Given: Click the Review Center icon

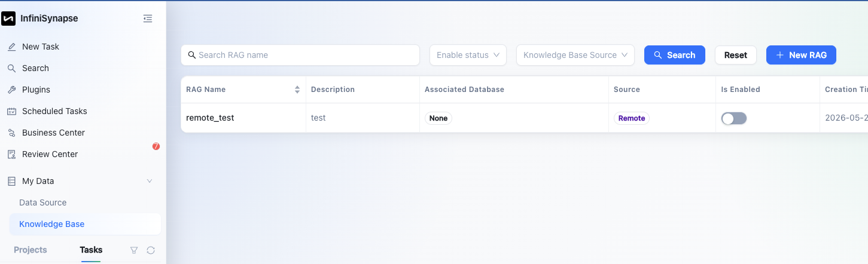Looking at the screenshot, I should tap(11, 154).
